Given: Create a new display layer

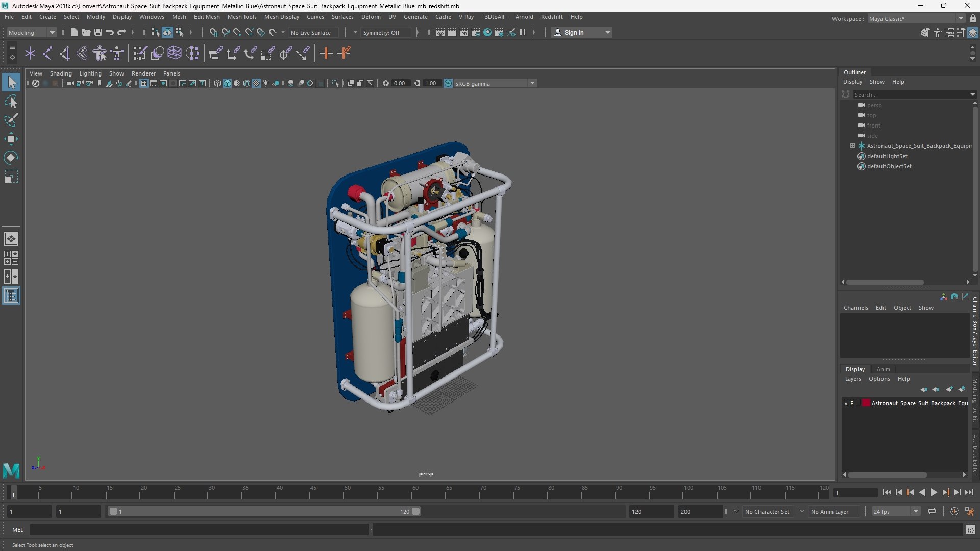Looking at the screenshot, I should tap(949, 389).
